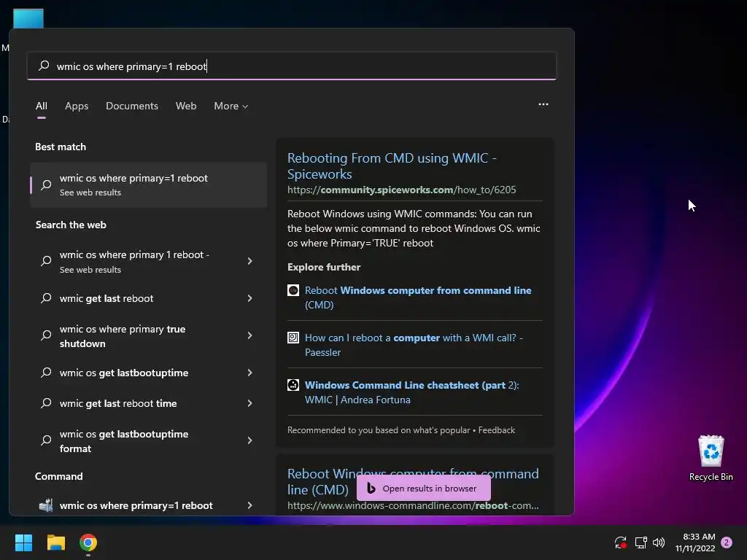Switch to the Web tab
Viewport: 747px width, 560px height.
coord(186,106)
